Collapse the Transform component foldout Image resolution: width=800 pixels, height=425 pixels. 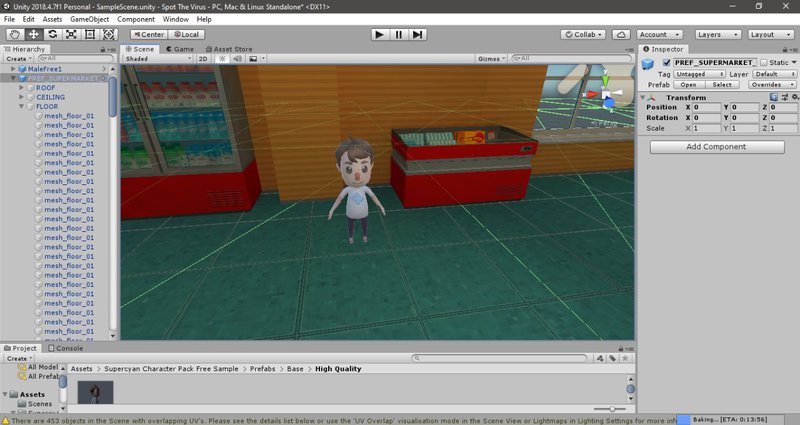642,97
